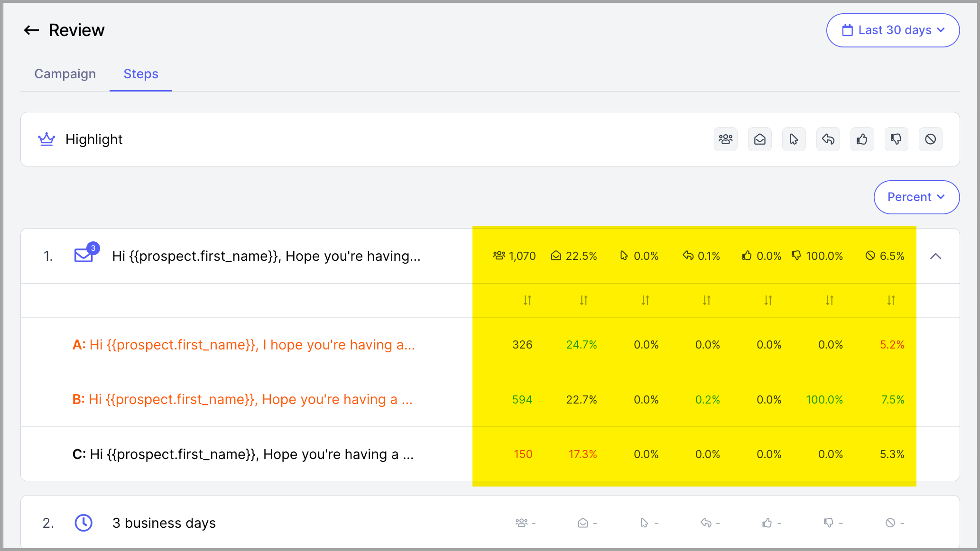Click the step 2 bounced icon

[890, 523]
